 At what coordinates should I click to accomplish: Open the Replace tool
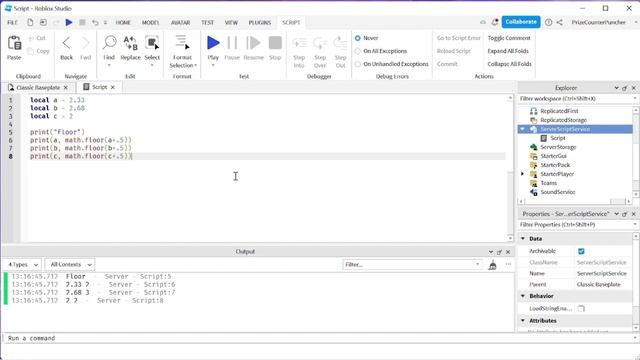[x=130, y=42]
